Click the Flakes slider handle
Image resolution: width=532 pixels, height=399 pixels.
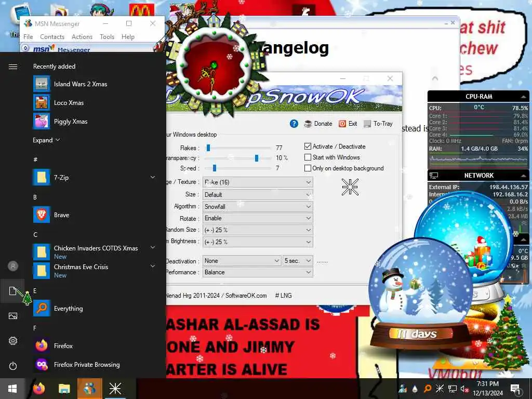tap(208, 148)
